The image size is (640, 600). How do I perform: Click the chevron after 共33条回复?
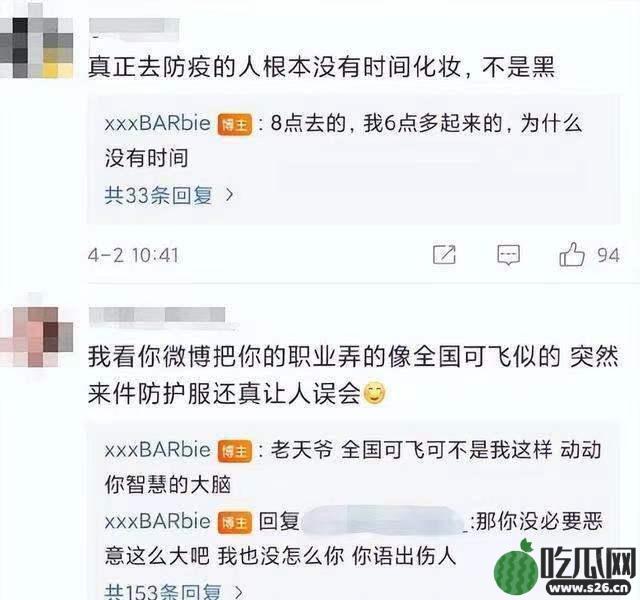point(229,195)
